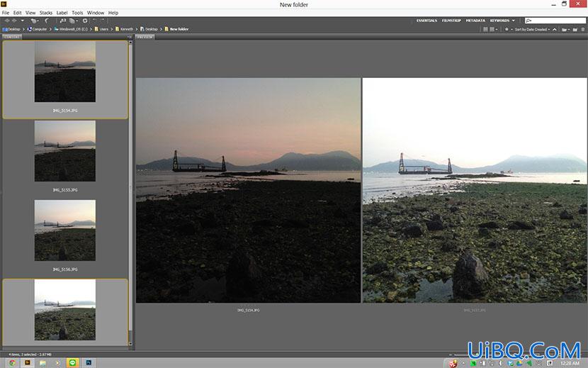Click the thumbnail quality browse icon
588x368 pixels.
click(485, 29)
